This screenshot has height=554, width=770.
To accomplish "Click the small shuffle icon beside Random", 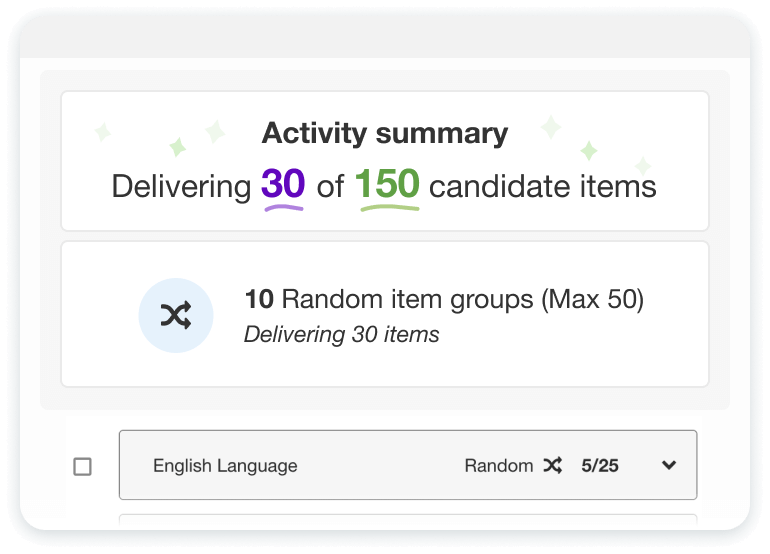I will click(x=552, y=465).
